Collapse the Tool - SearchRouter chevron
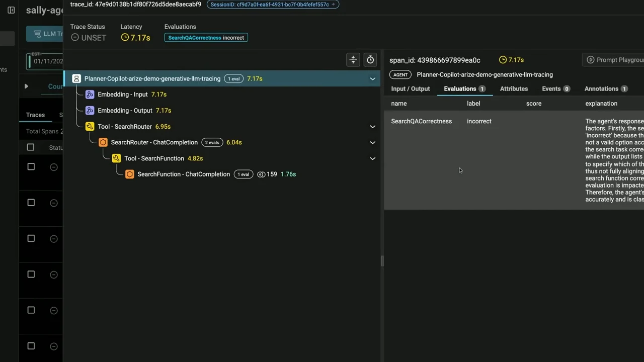This screenshot has width=644, height=362. coord(372,127)
